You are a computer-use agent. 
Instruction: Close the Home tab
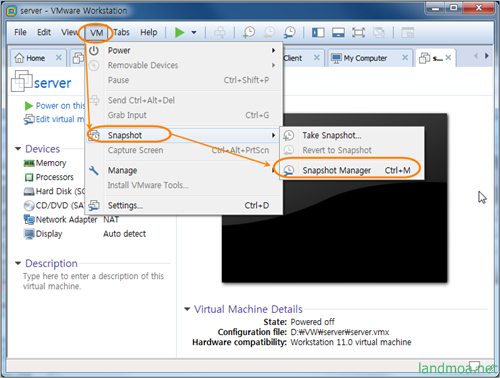point(59,58)
